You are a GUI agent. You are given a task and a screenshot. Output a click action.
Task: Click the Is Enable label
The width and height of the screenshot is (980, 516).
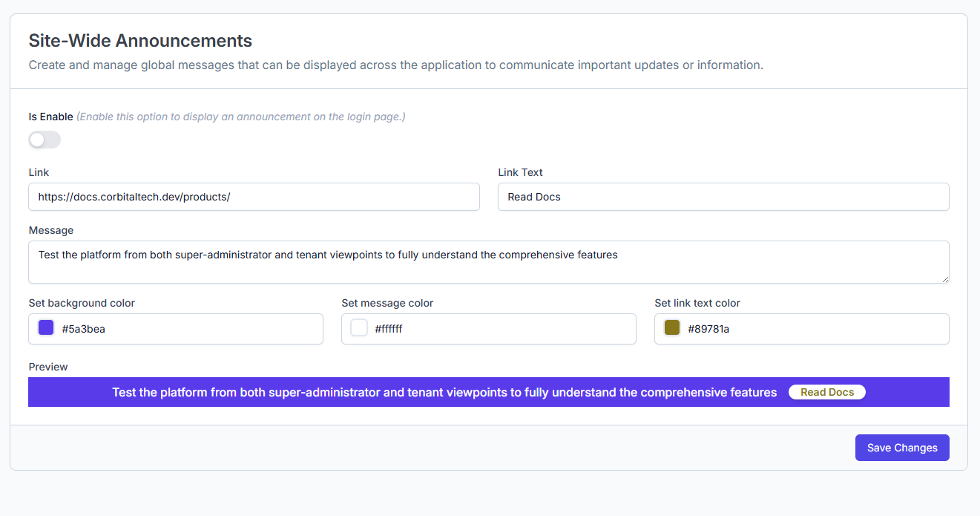[x=50, y=117]
